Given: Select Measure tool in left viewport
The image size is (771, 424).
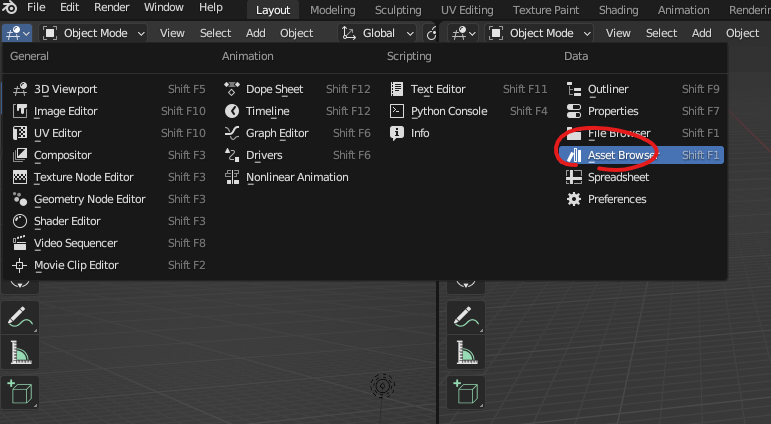Looking at the screenshot, I should [x=20, y=352].
